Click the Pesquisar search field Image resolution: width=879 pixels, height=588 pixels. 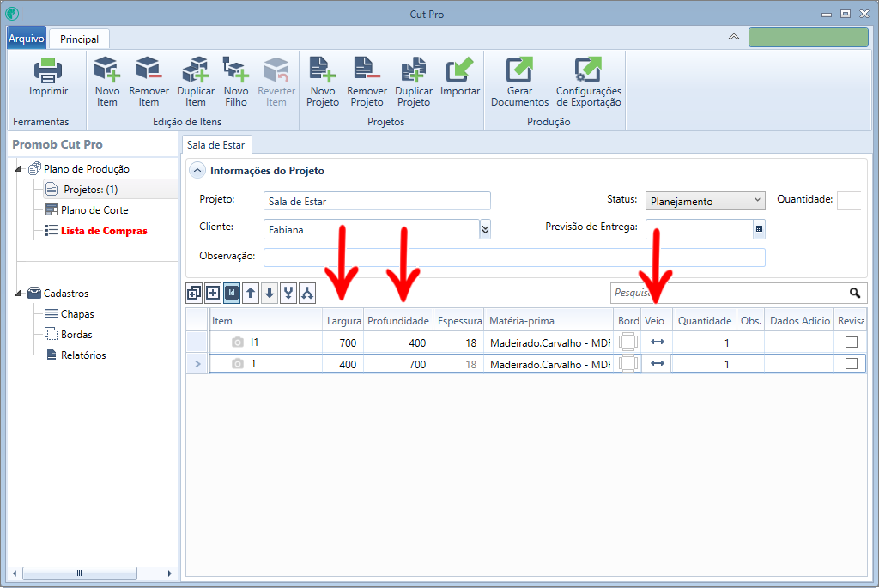(729, 293)
